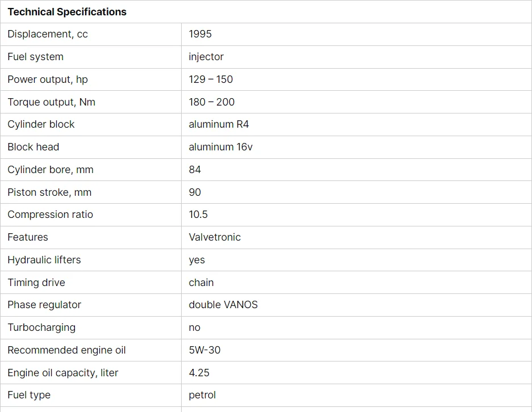The image size is (532, 412).
Task: Click the 180 – 200 torque value
Action: (x=212, y=102)
